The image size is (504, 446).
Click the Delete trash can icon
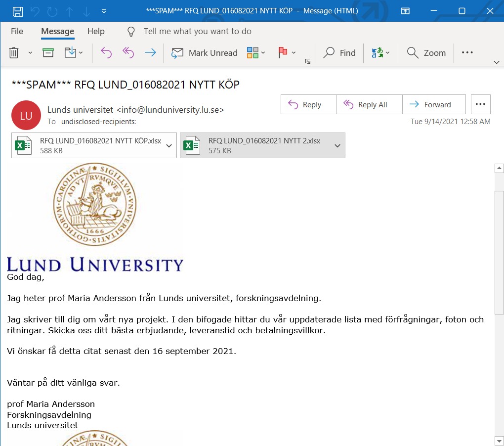click(x=14, y=53)
